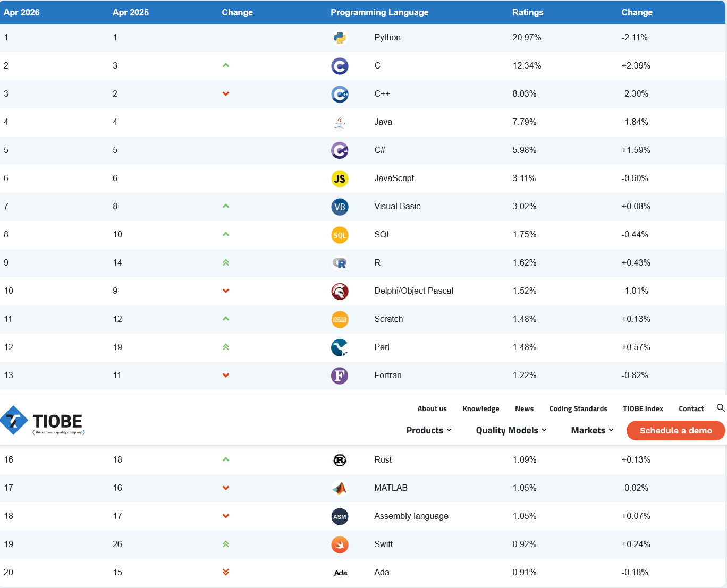Click the 5.98% rating for C#
Viewport: 727px width, 588px height.
pos(525,150)
